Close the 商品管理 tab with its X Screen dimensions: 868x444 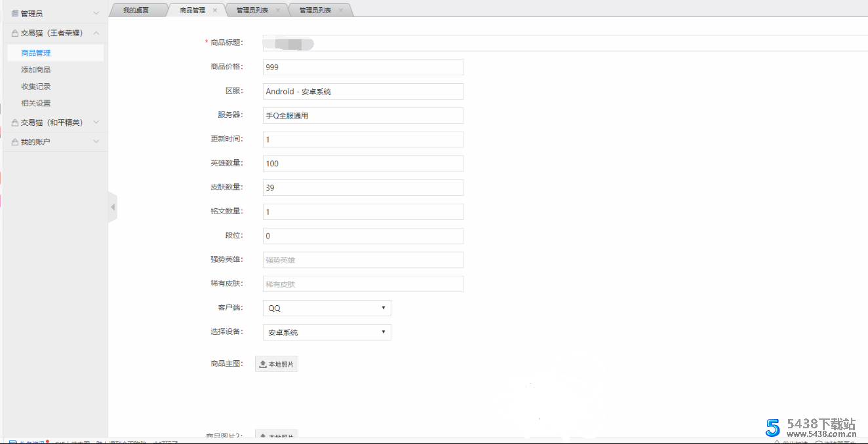coord(214,10)
